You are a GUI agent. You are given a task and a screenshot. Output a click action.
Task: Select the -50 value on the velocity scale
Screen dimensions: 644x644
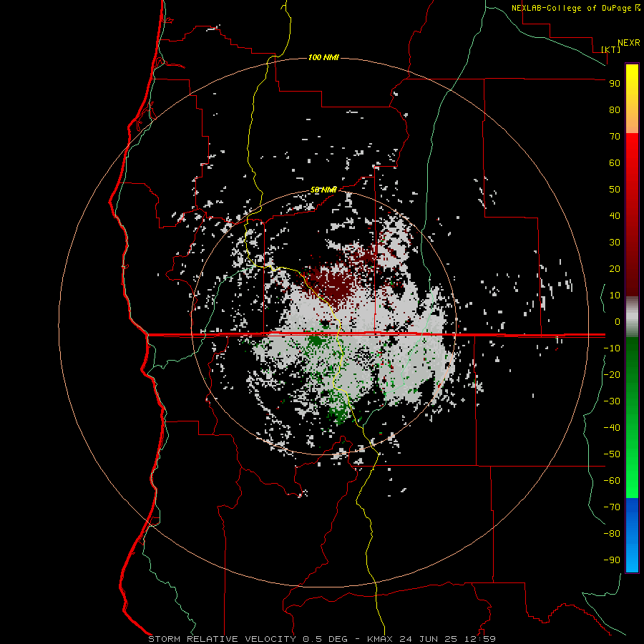(612, 454)
